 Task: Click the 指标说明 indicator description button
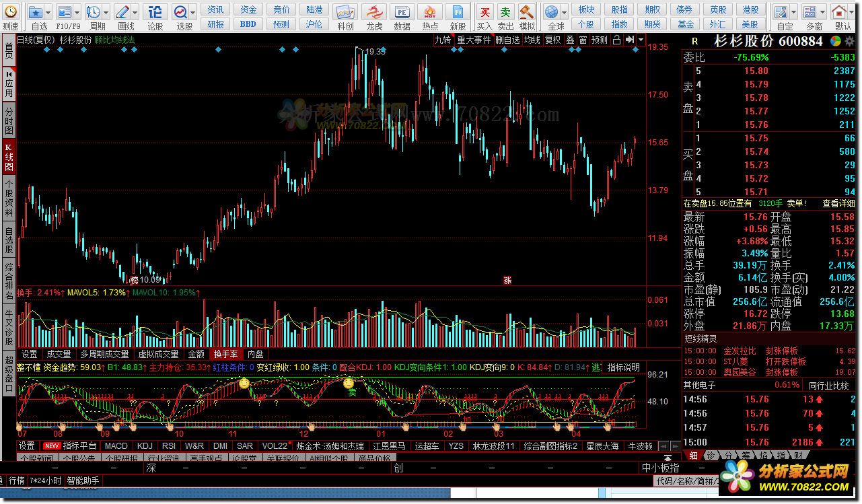[x=624, y=367]
